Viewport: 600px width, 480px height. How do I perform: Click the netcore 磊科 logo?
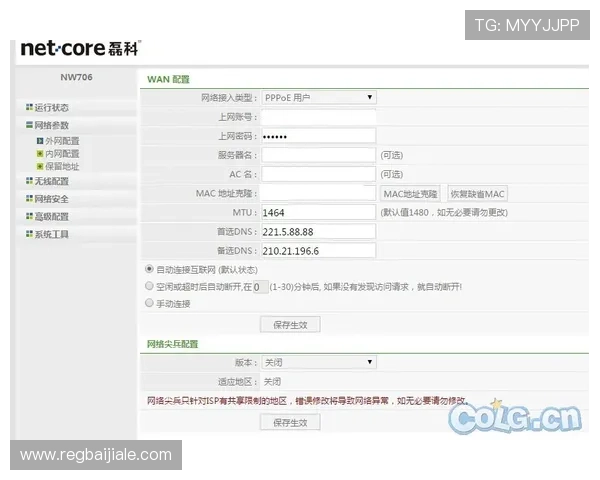coord(81,49)
